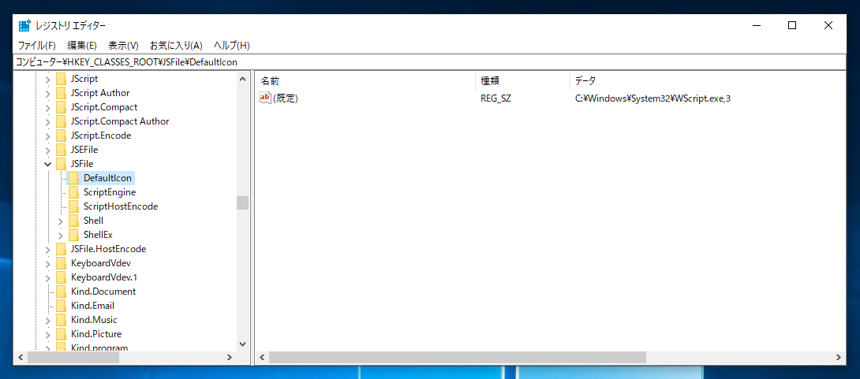860x379 pixels.
Task: Click the Kind.Picture folder icon
Action: pos(61,335)
